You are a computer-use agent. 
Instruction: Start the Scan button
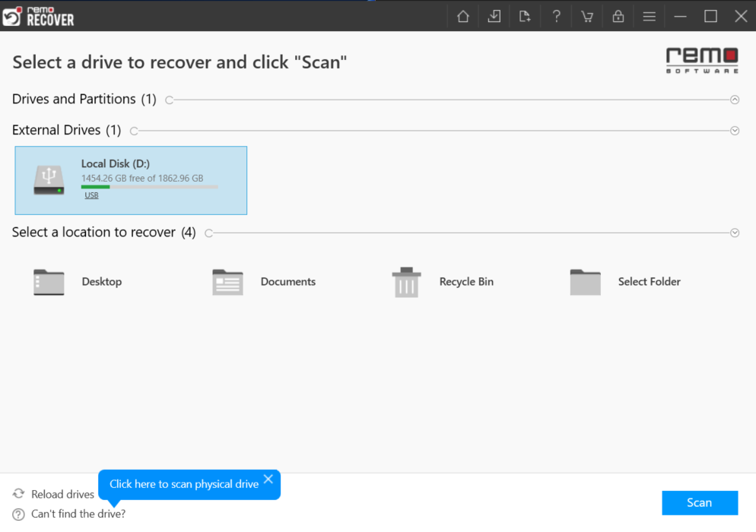tap(700, 502)
